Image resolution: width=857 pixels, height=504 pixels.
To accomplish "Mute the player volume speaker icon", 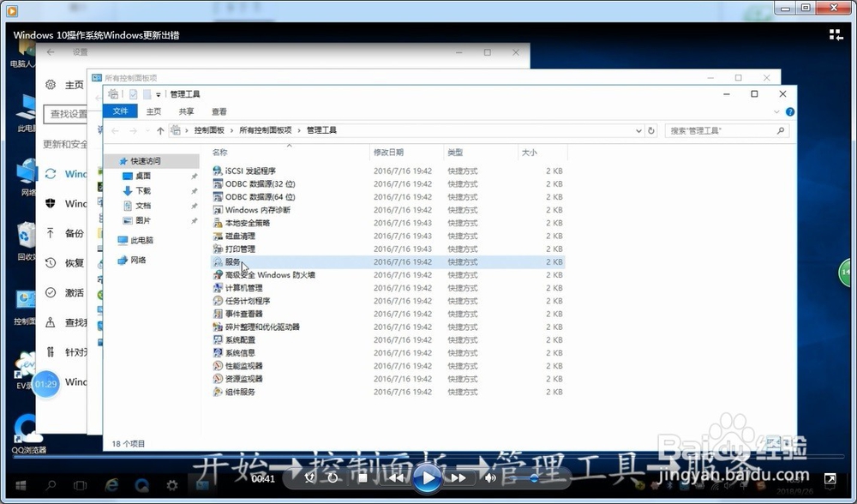I will click(x=490, y=478).
